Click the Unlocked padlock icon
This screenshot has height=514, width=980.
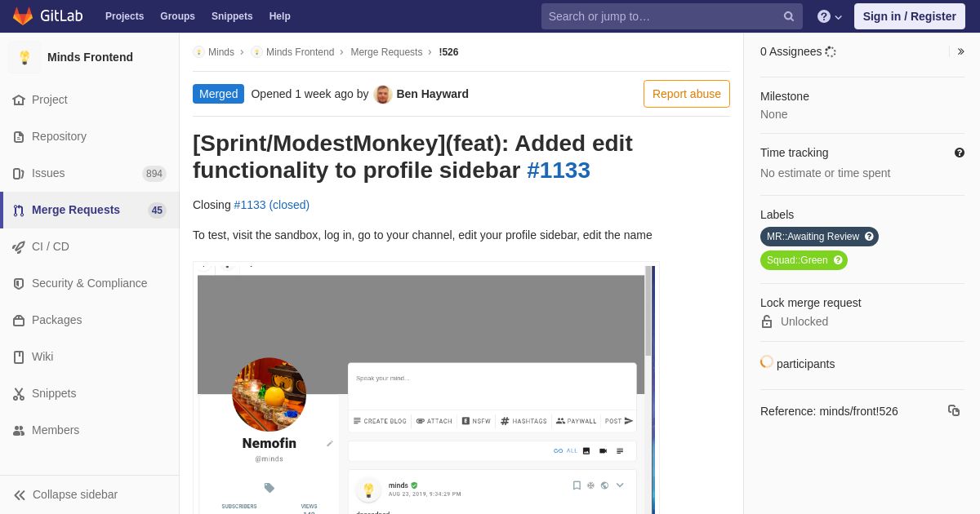pos(767,321)
